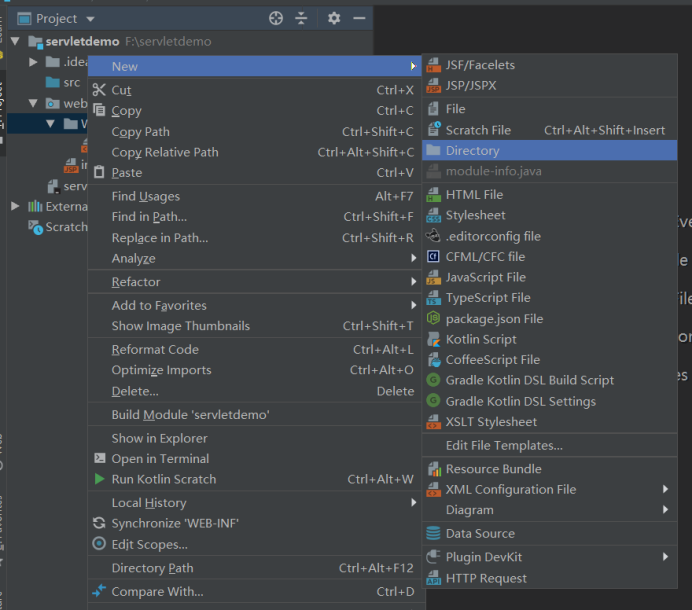Create a new .editorconfig file
Image resolution: width=692 pixels, height=610 pixels.
[x=549, y=236]
